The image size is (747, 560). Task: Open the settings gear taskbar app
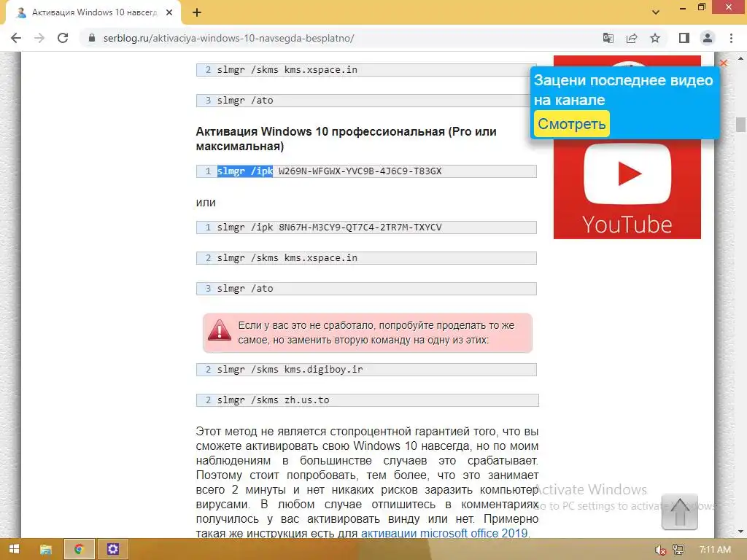(x=113, y=549)
